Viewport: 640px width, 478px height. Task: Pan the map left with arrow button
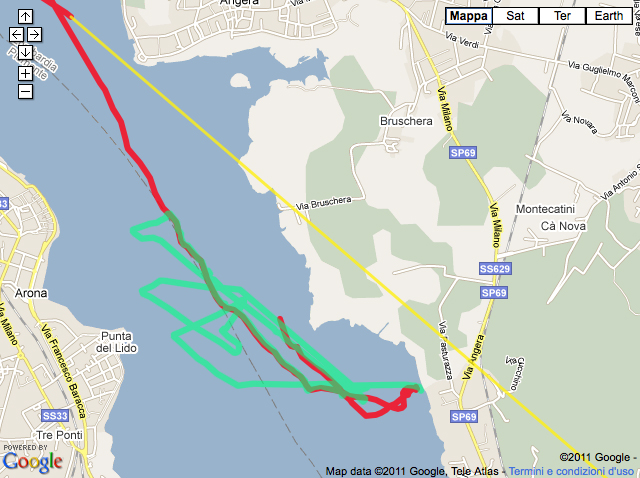pos(16,34)
